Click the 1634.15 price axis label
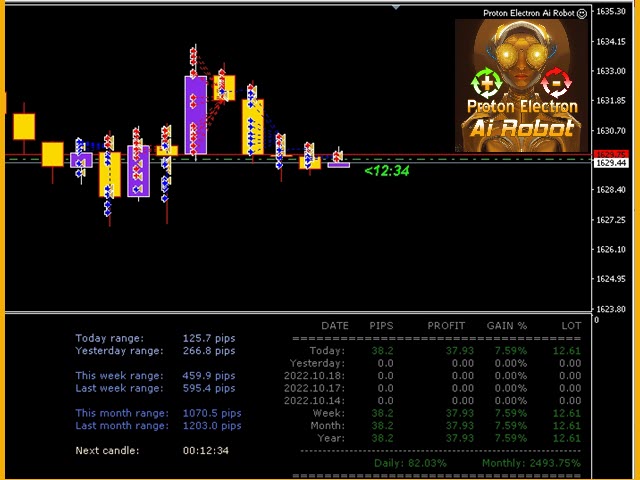This screenshot has height=480, width=640. [611, 41]
